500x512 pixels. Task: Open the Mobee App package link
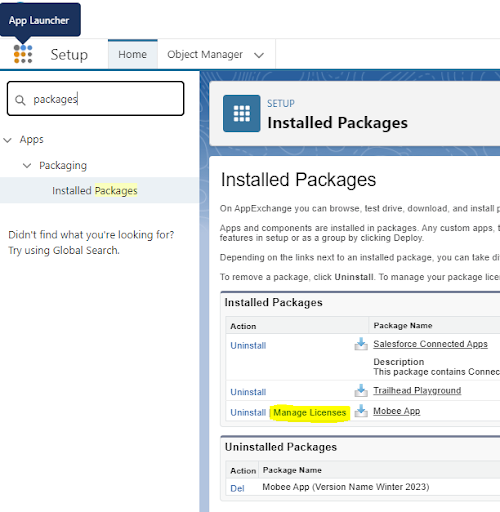coord(397,411)
